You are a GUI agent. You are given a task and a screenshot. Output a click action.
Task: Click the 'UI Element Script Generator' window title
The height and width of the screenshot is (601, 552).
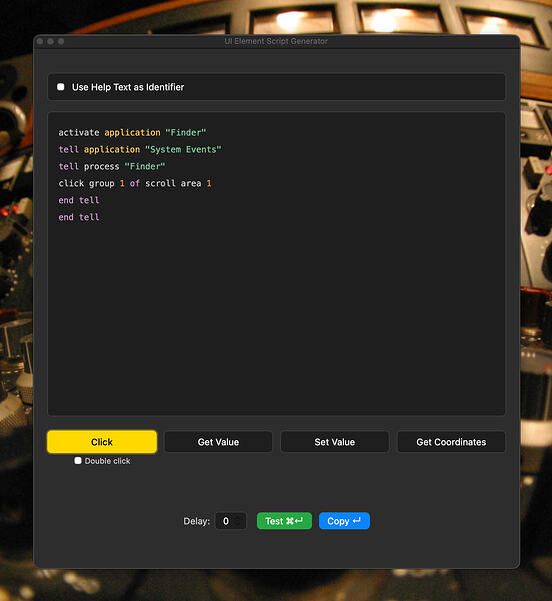276,41
